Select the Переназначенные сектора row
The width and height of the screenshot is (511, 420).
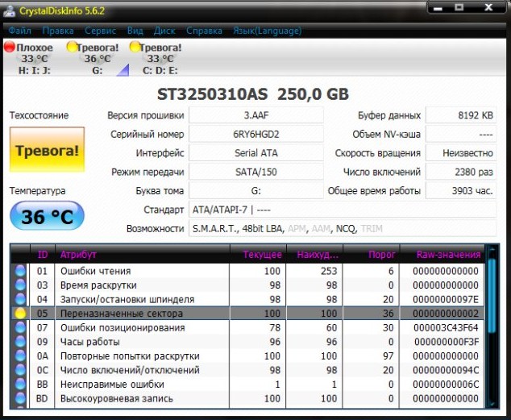click(121, 313)
